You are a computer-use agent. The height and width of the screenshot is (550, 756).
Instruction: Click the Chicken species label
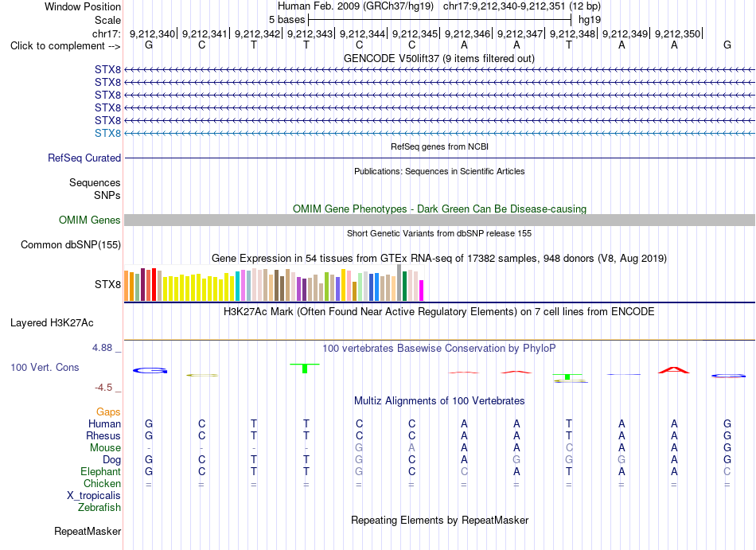tap(102, 483)
